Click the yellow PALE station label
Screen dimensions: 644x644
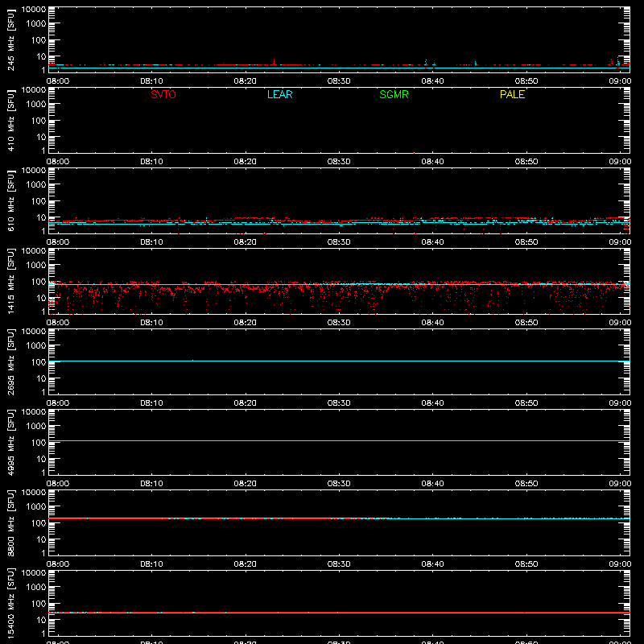click(x=512, y=94)
